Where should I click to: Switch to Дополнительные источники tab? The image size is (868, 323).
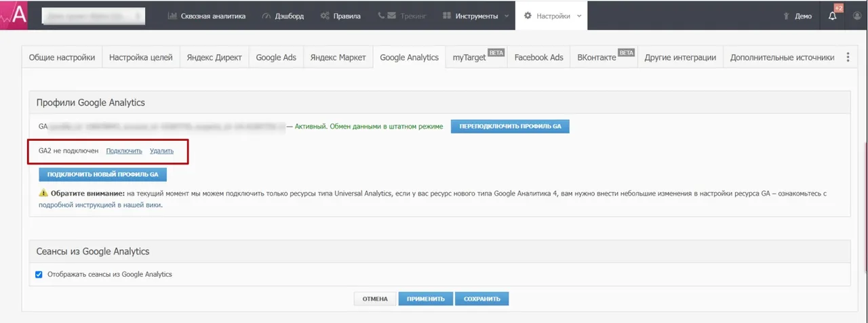coord(782,58)
